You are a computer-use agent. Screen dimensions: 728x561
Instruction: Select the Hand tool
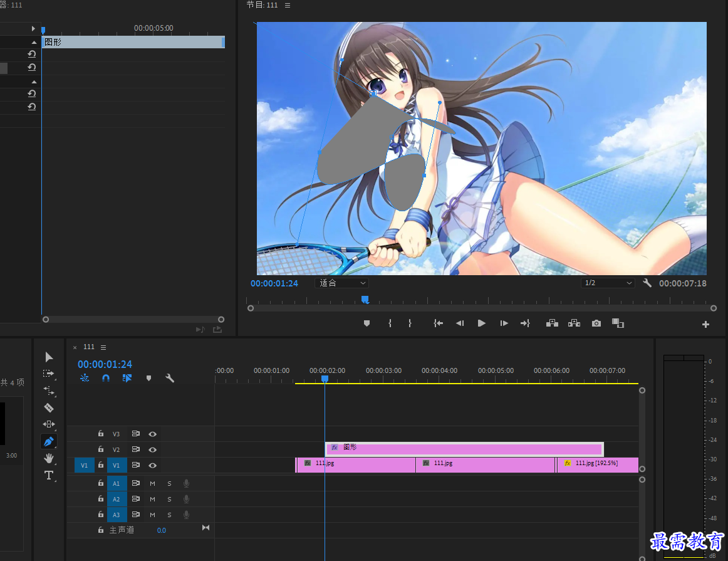point(49,458)
